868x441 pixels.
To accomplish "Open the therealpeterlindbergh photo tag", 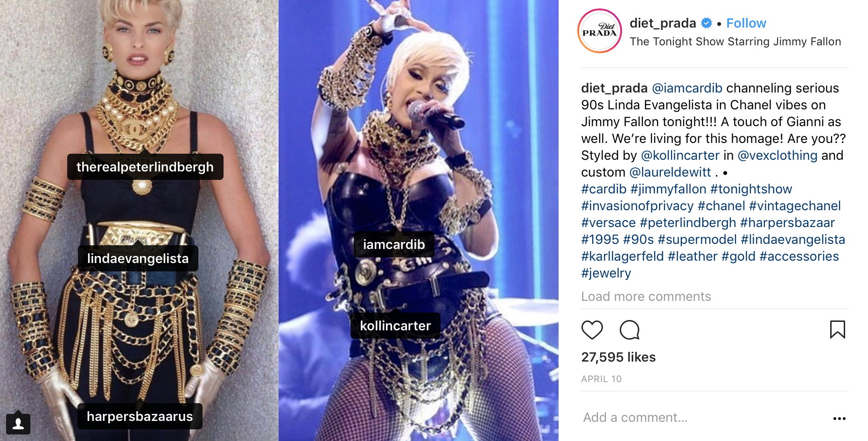I will pos(145,167).
